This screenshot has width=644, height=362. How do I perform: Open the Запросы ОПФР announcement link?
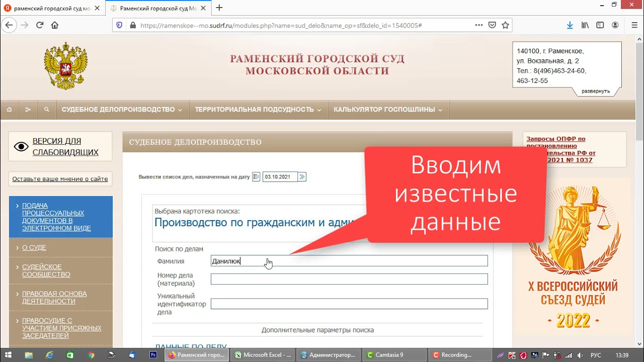point(561,149)
